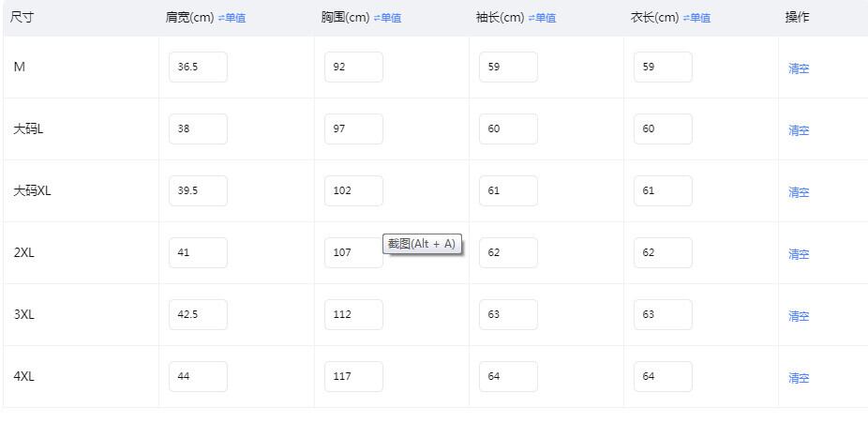Toggle 单值 switch for 衣长(cm) column
This screenshot has width=868, height=423.
[x=696, y=18]
